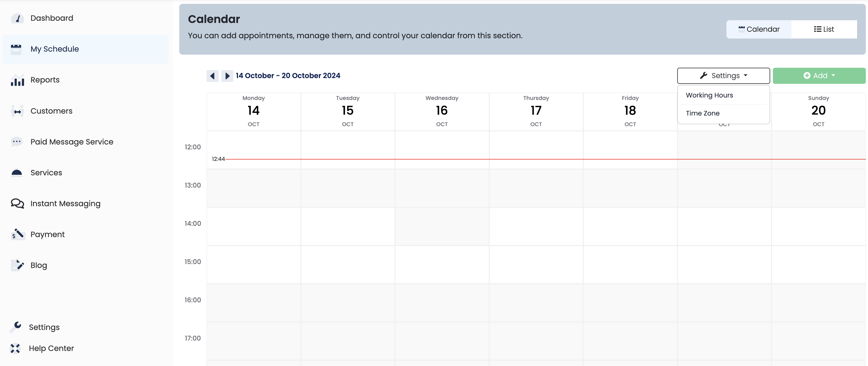Click the Customers sidebar icon
This screenshot has height=366, width=868.
click(x=17, y=111)
